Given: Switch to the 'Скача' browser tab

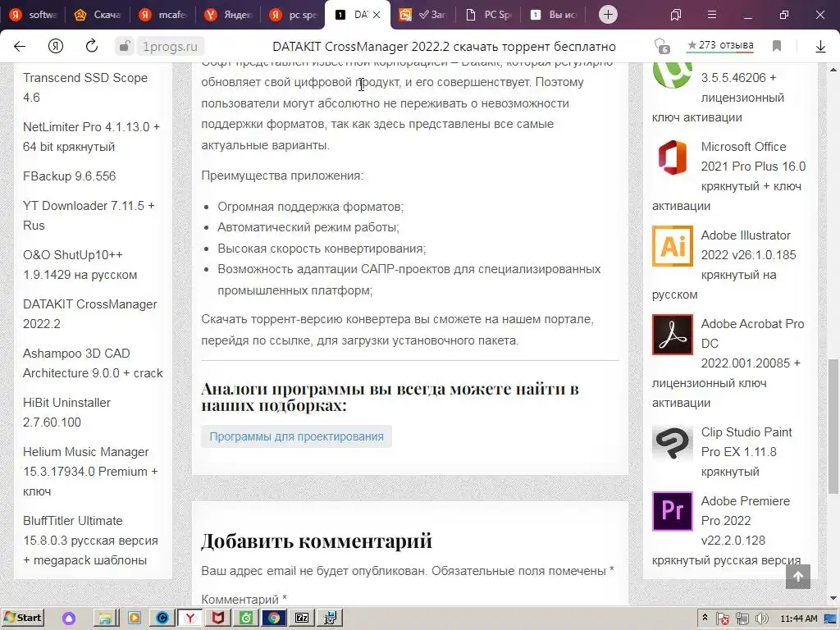Looking at the screenshot, I should click(x=98, y=15).
